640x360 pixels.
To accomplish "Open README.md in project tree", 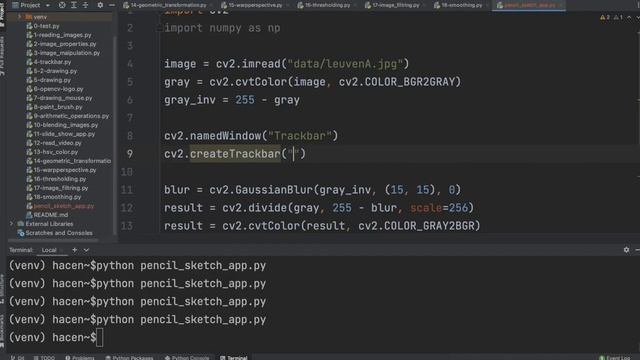I will coord(47,215).
